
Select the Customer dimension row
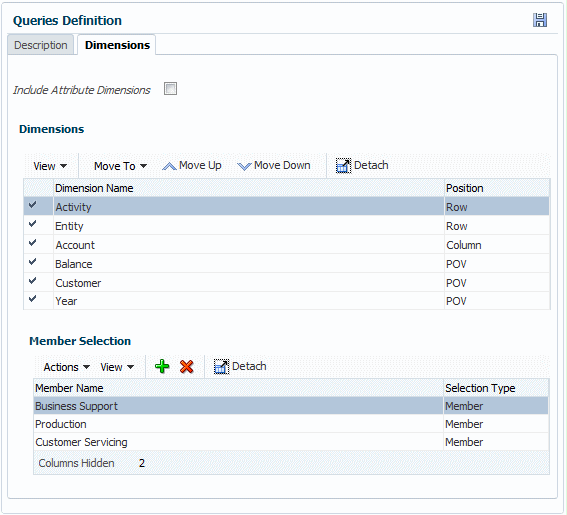tap(287, 282)
